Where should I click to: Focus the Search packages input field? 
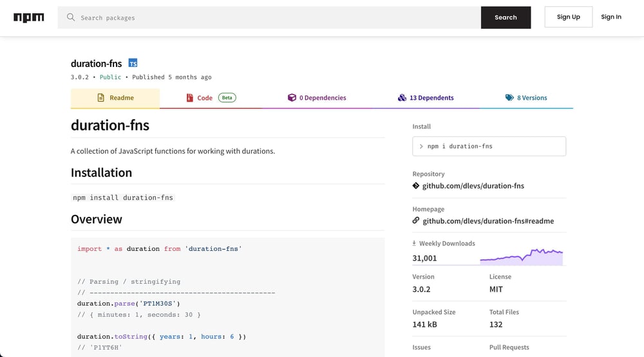point(277,17)
